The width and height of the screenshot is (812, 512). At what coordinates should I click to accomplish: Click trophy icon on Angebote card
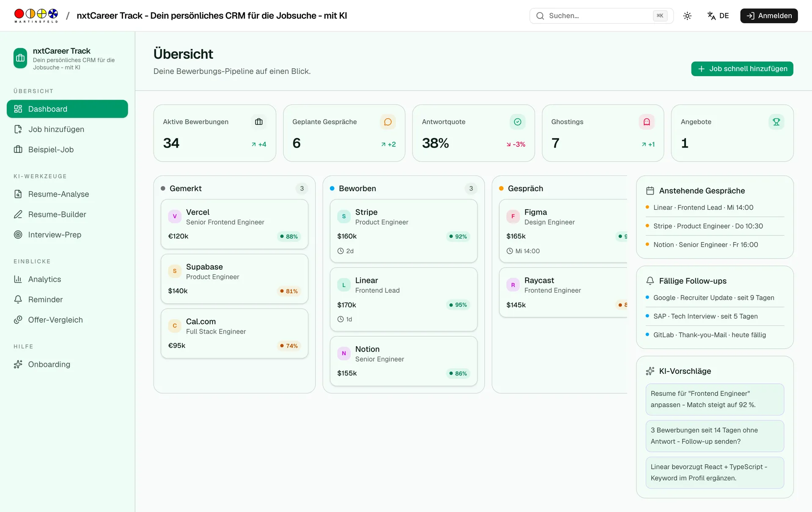click(x=776, y=122)
